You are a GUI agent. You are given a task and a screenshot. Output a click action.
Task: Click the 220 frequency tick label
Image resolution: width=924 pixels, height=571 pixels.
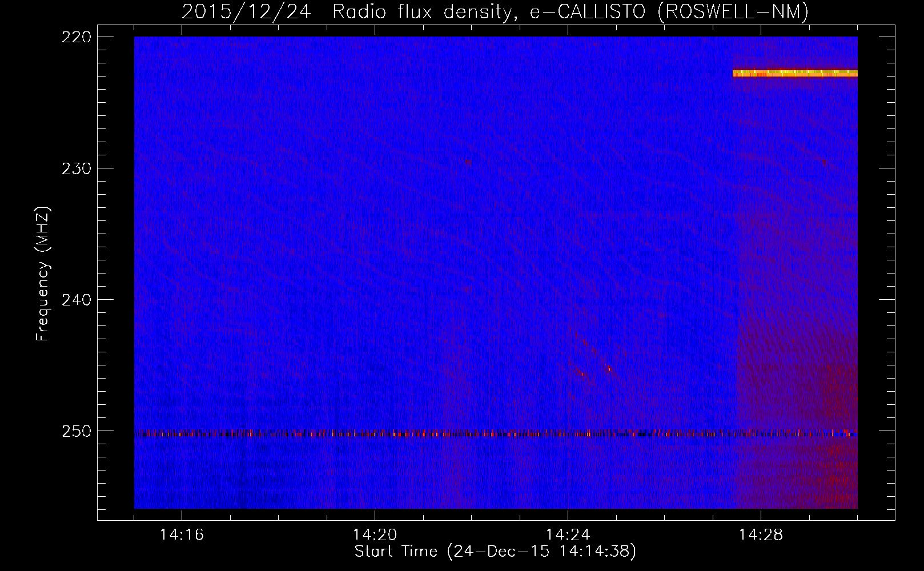click(75, 37)
